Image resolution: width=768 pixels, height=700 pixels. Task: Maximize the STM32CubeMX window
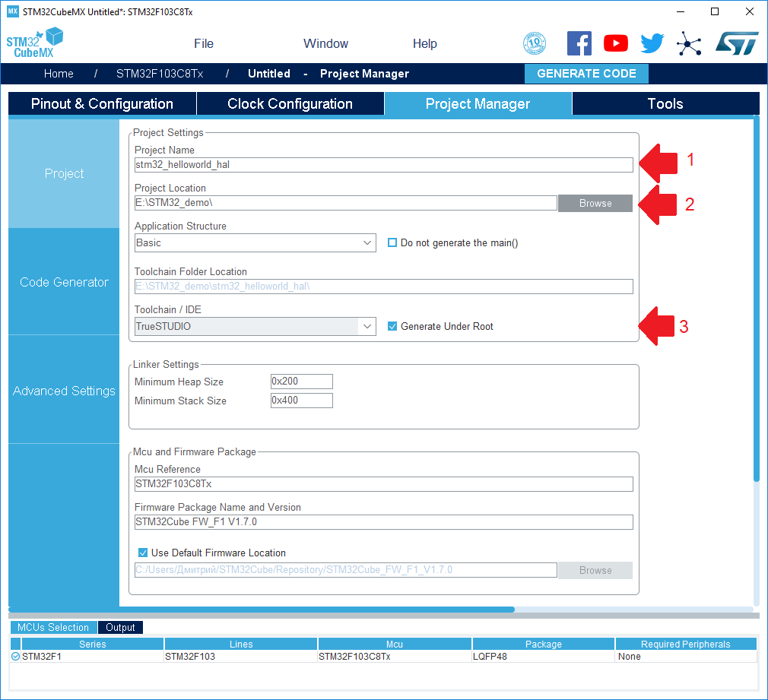(x=715, y=11)
